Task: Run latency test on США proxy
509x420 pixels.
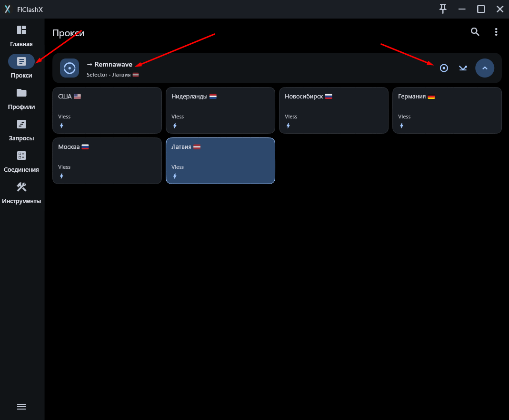Action: tap(61, 126)
